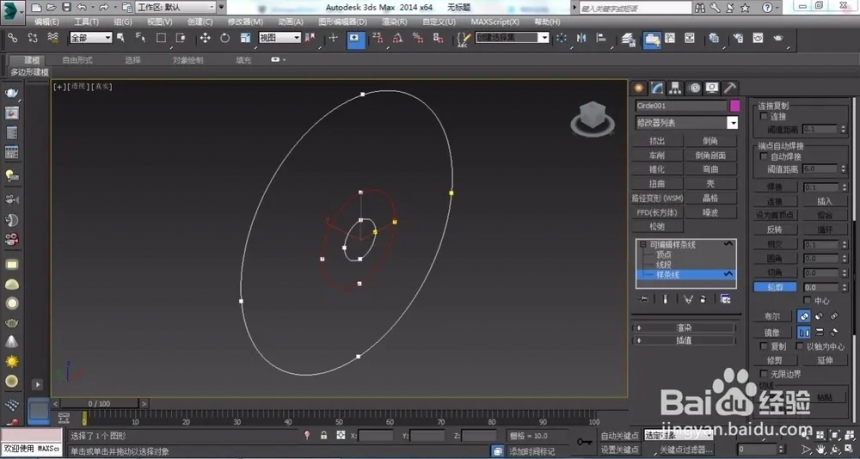The height and width of the screenshot is (459, 860).
Task: Click the Align tool icon
Action: click(601, 38)
